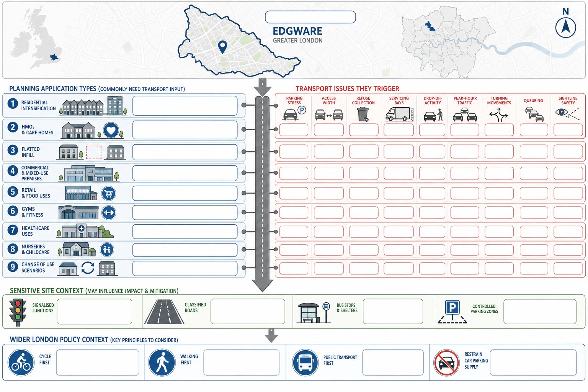Click the blank field for Retail & Food Uses
The image size is (588, 392).
point(185,193)
